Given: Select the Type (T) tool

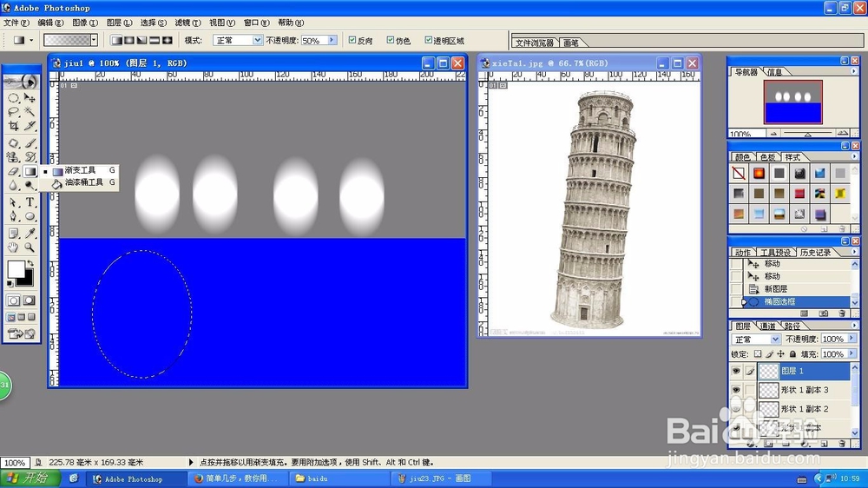Looking at the screenshot, I should [30, 202].
